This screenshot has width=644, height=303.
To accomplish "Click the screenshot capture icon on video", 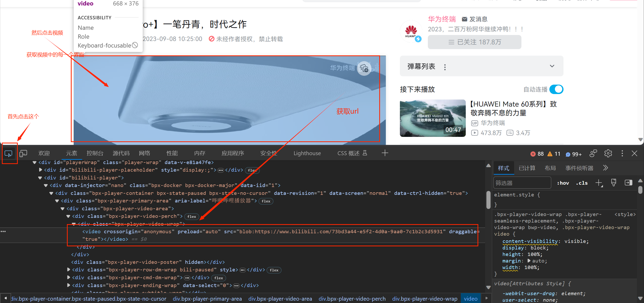I will (x=364, y=68).
